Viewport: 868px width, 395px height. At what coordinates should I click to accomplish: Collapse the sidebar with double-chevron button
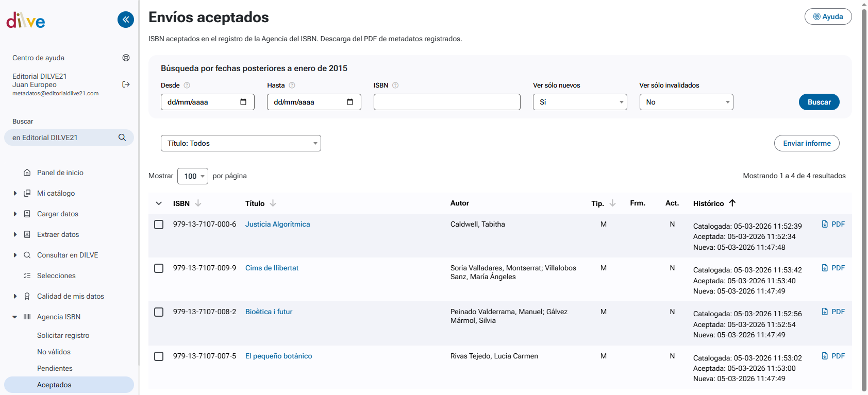click(x=126, y=20)
